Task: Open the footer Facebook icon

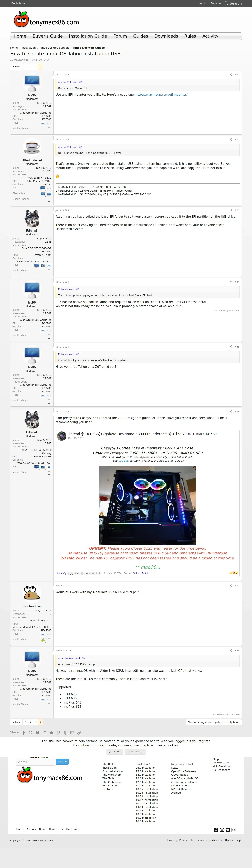Action: 216,830
